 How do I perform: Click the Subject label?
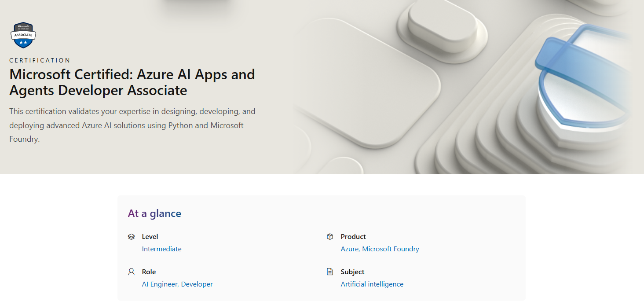(352, 272)
